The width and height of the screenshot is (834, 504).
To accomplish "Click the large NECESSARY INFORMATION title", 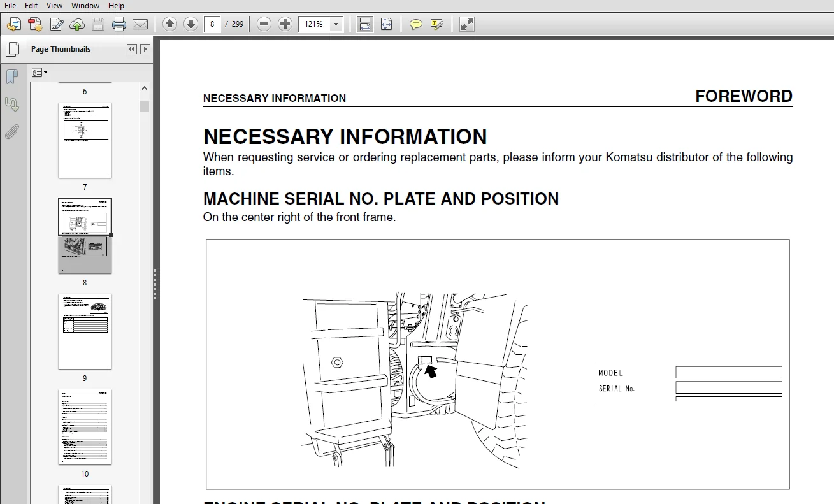I will coord(345,136).
